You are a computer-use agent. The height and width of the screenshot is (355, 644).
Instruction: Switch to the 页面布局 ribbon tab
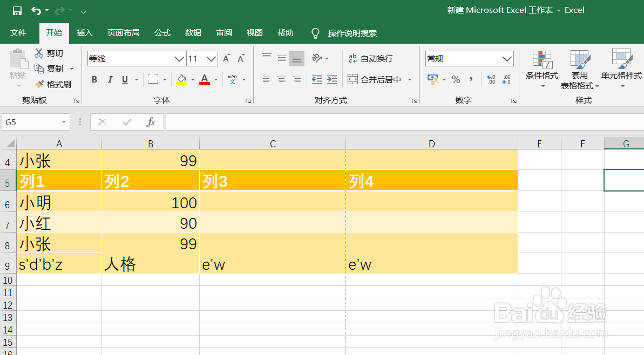tap(123, 33)
